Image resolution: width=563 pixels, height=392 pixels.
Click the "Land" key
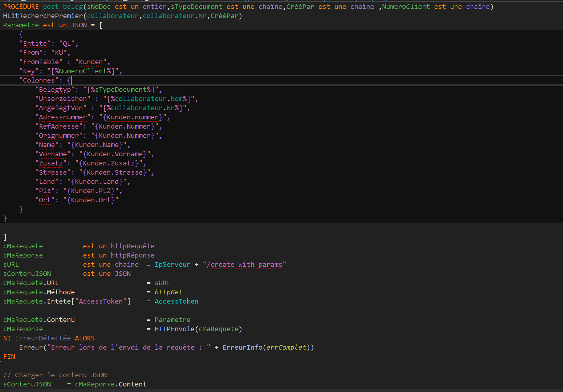click(x=47, y=182)
